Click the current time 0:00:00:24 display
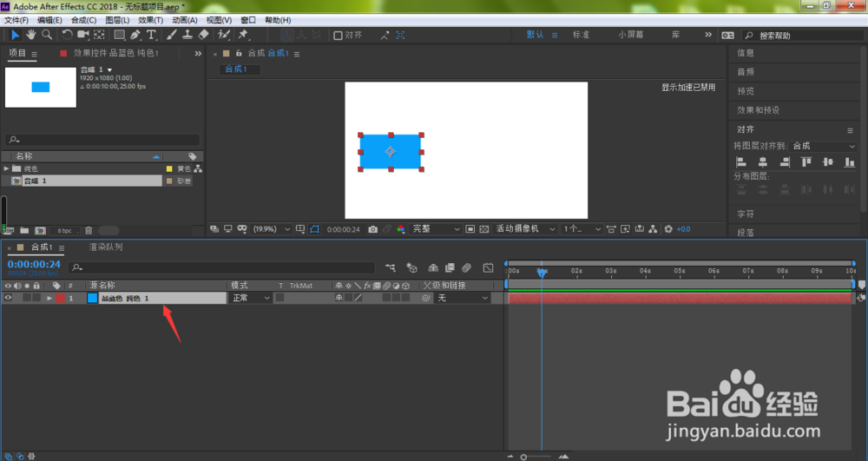The image size is (868, 461). [34, 265]
